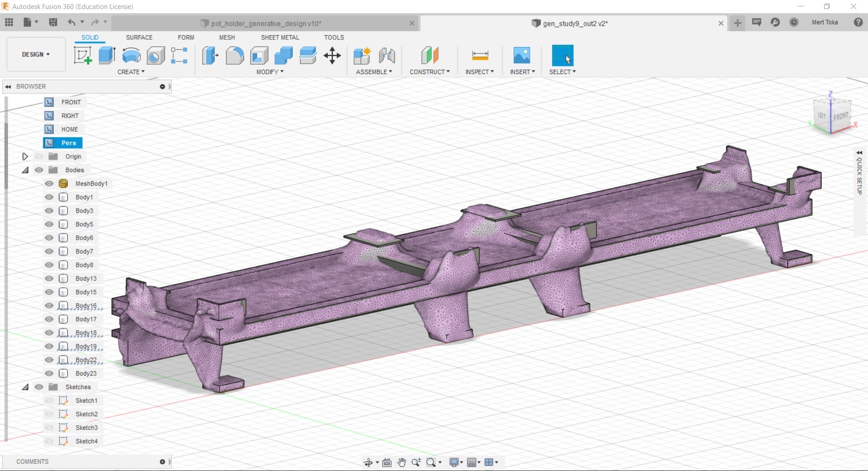Toggle visibility of the Bodies folder
This screenshot has height=471, width=868.
[x=39, y=170]
